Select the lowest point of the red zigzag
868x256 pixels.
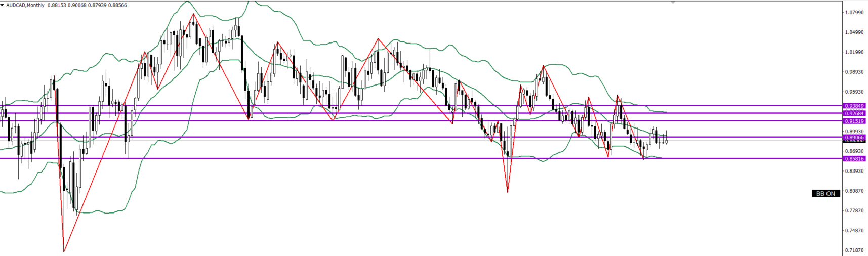(64, 251)
